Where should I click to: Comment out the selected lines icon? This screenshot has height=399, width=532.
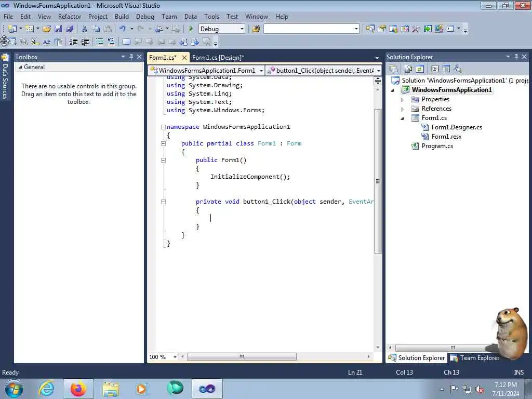(99, 42)
